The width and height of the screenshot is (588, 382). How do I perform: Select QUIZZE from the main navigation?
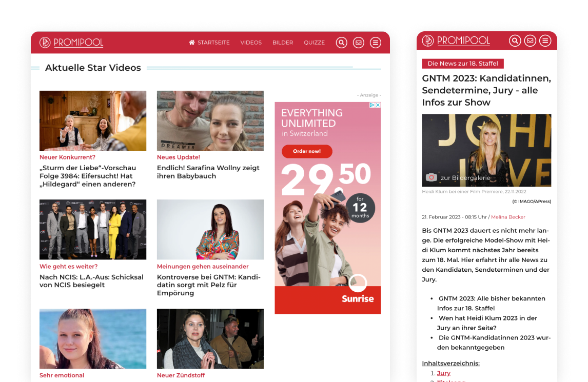tap(315, 43)
